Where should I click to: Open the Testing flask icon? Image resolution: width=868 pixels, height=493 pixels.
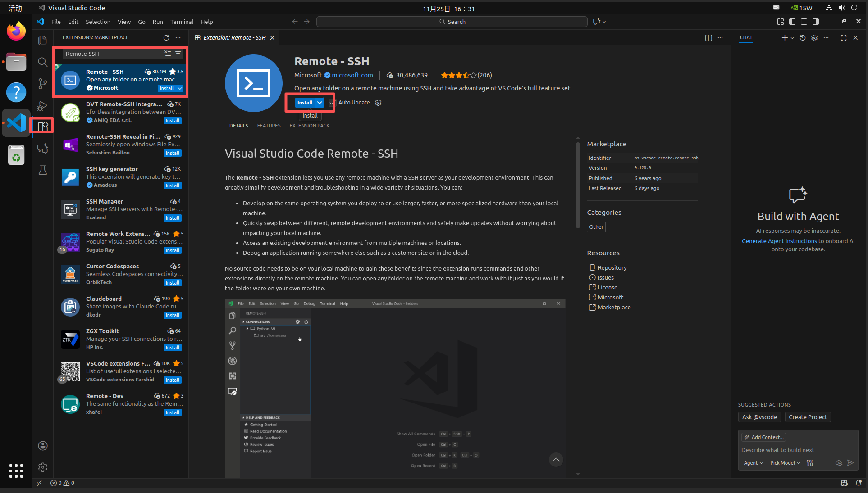[x=42, y=170]
